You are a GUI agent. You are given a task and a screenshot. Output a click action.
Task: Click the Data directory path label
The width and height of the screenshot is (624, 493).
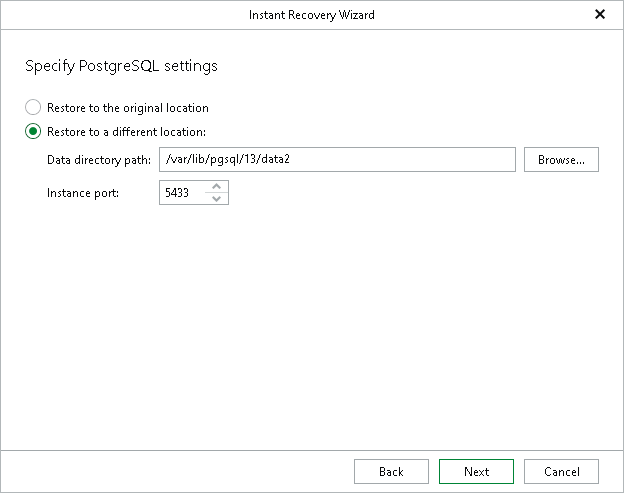click(98, 160)
